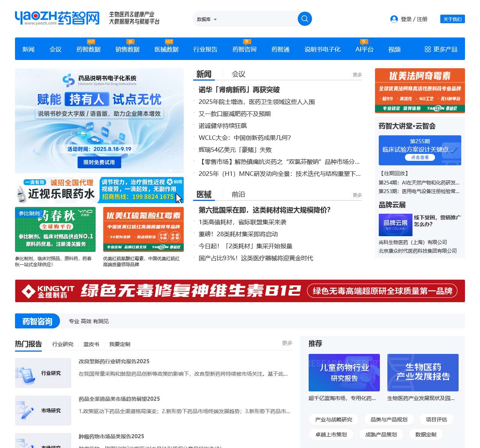Click the 市场研究 pencil icon
480x448 pixels.
coord(26,410)
